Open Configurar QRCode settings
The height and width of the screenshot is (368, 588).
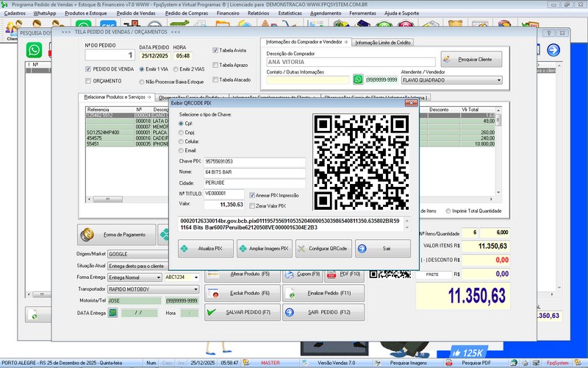[x=323, y=249]
